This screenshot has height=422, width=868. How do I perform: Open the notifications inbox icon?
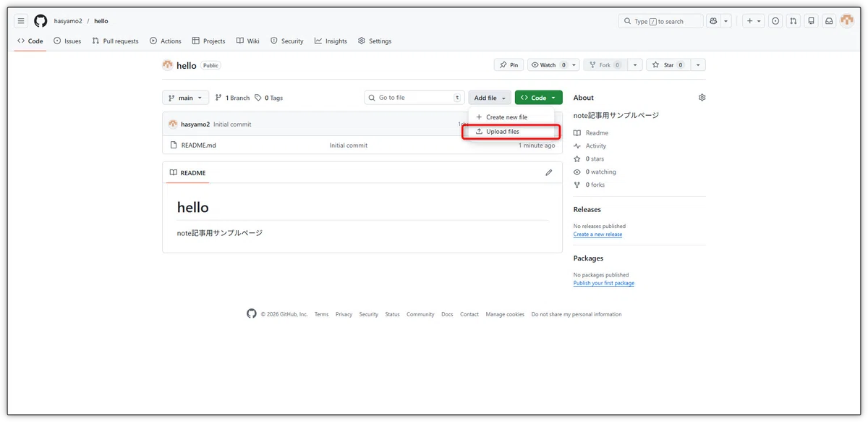830,21
